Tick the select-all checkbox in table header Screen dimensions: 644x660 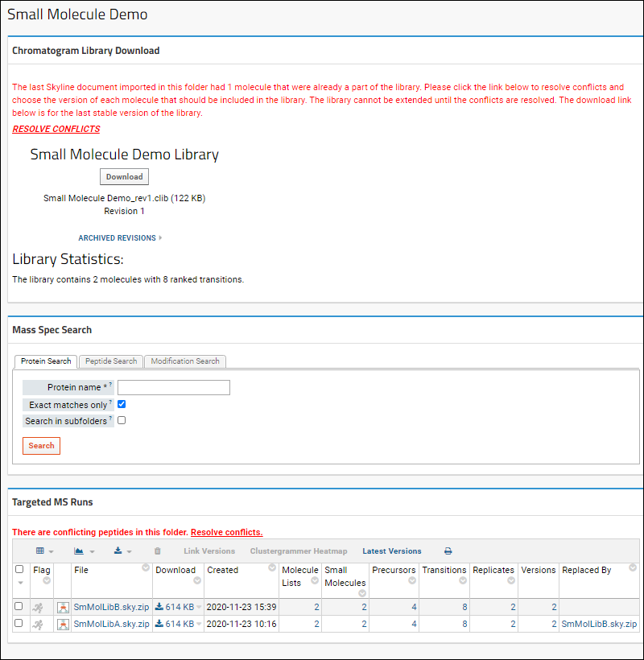(19, 569)
